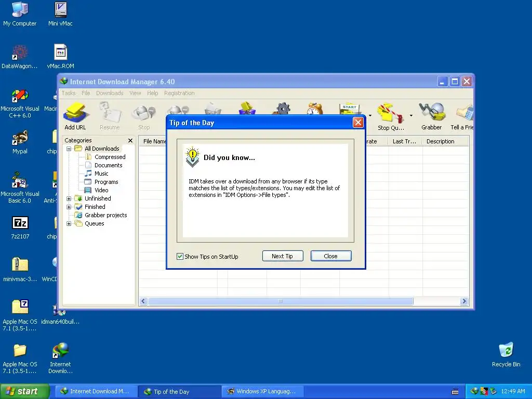This screenshot has width=532, height=399.
Task: Select the 7z2107 installer icon
Action: (x=20, y=228)
